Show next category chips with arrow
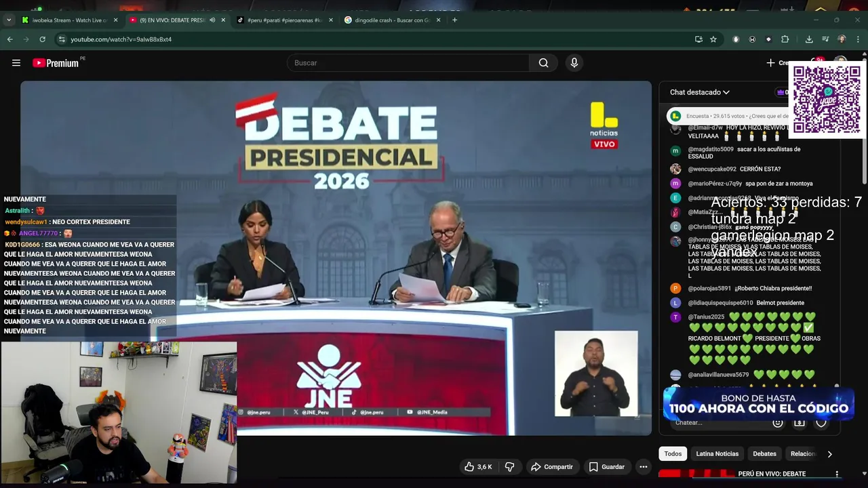Screen dimensions: 868x488 point(829,454)
